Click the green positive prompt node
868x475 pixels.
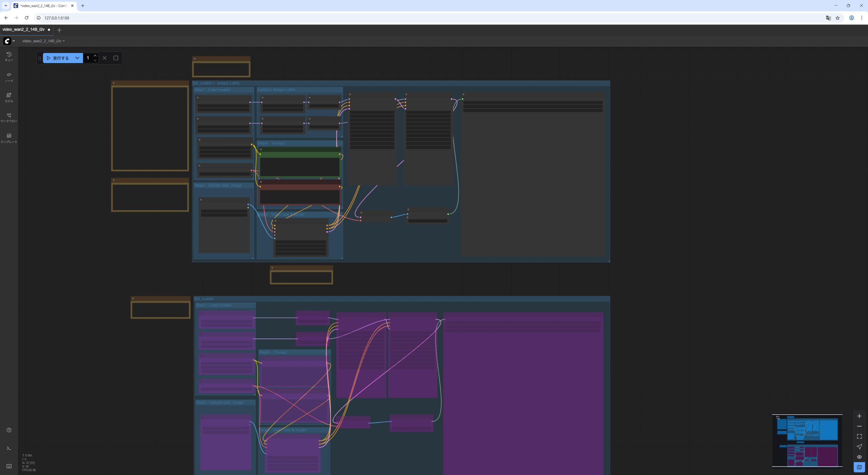click(x=300, y=163)
